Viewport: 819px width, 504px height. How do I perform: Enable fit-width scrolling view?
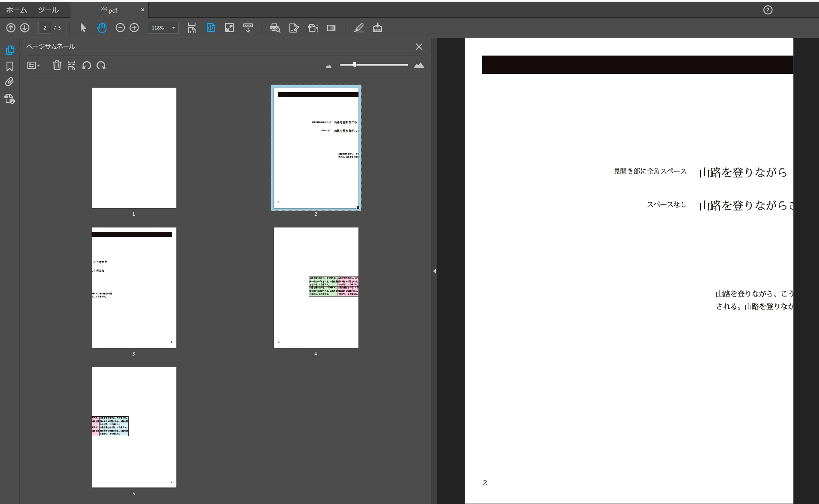192,28
